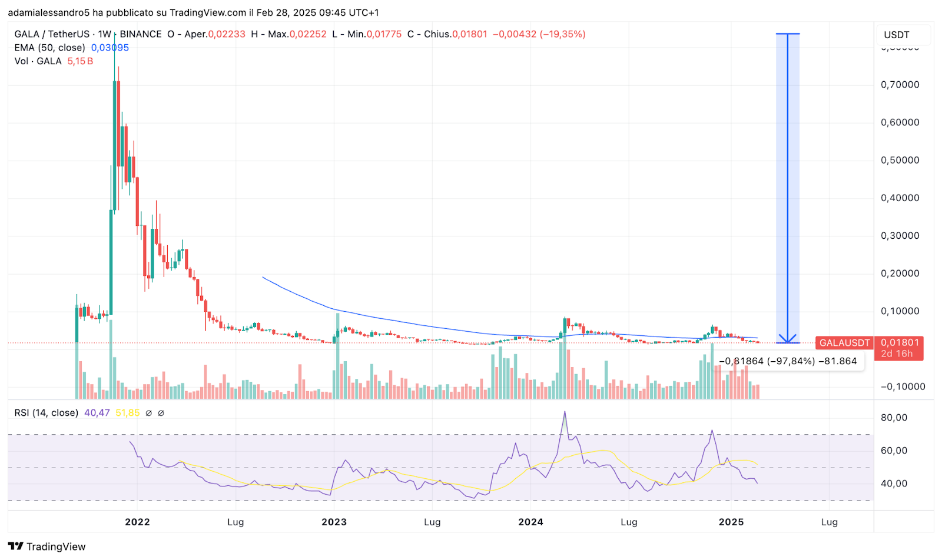Click the −0,81864 (−97,84%) measurement label
942x560 pixels.
click(788, 361)
